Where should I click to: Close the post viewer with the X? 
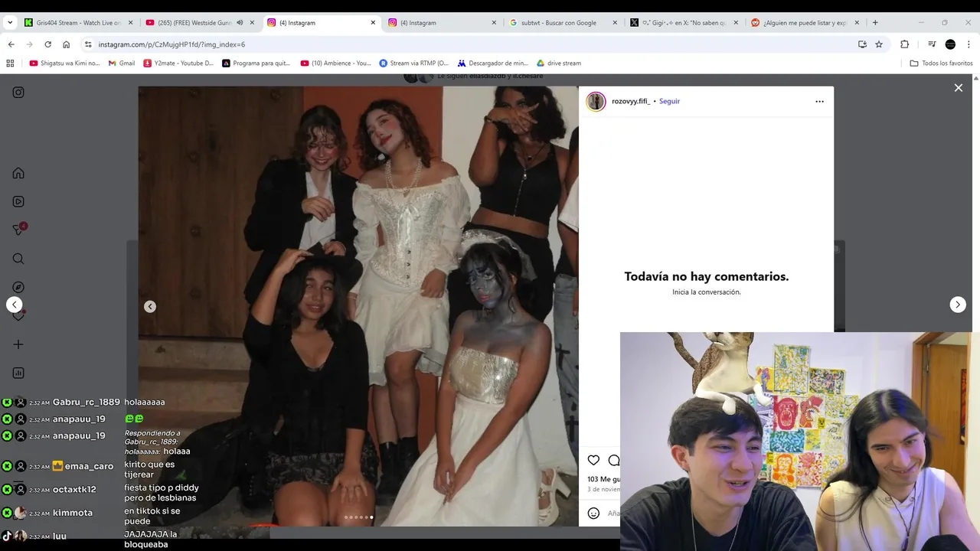[x=958, y=88]
